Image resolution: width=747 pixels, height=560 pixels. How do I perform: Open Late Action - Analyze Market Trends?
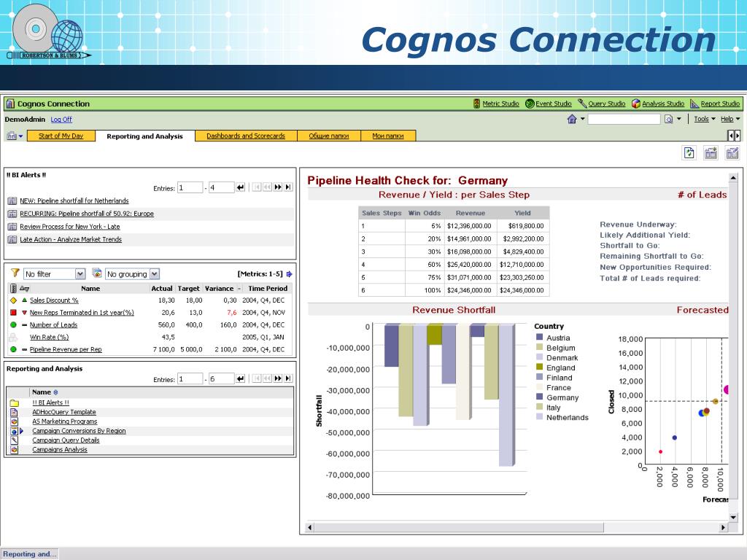tap(71, 239)
